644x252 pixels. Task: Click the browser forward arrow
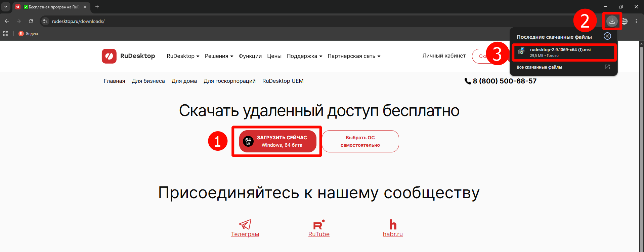click(19, 21)
